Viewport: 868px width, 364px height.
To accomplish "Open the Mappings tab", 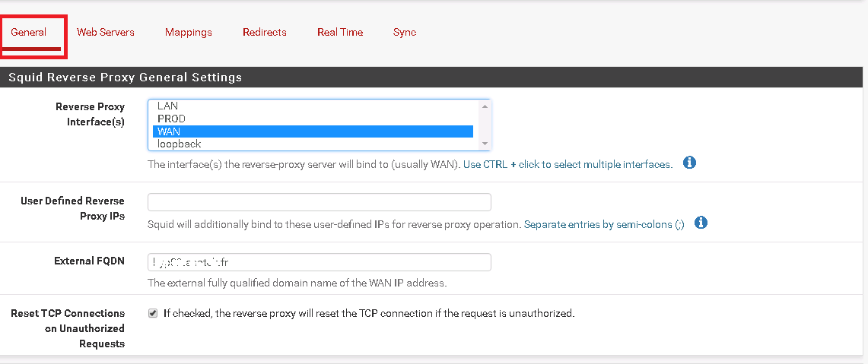I will 188,32.
